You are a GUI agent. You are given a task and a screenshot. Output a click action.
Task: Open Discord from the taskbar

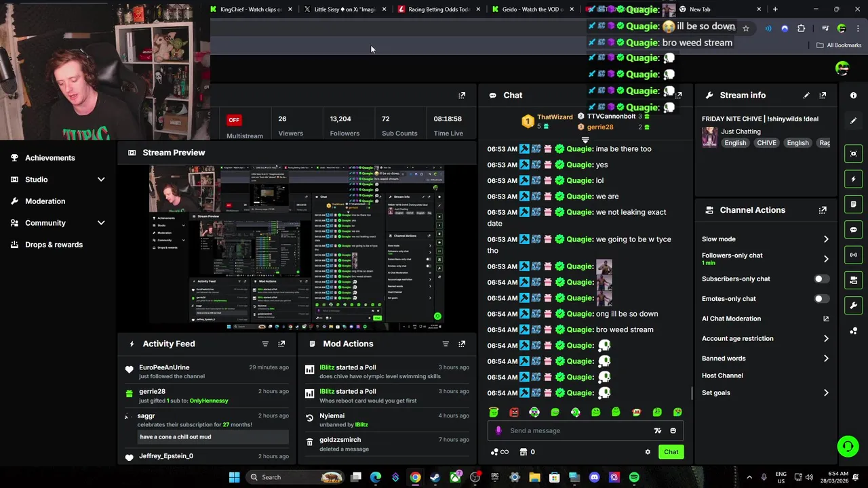[595, 477]
